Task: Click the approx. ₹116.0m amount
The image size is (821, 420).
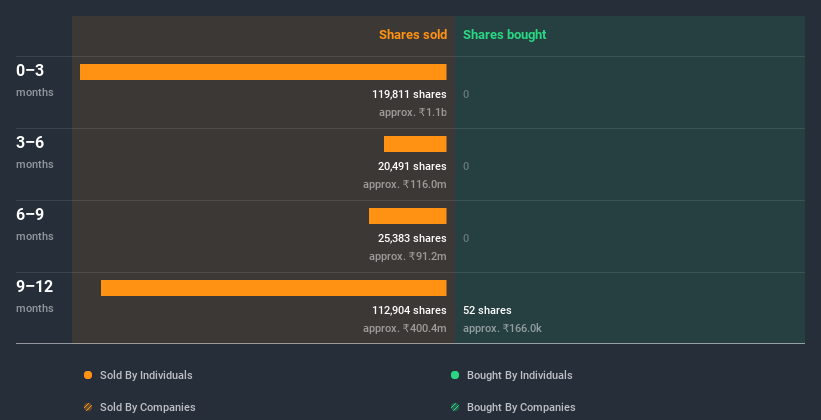Action: coord(405,184)
